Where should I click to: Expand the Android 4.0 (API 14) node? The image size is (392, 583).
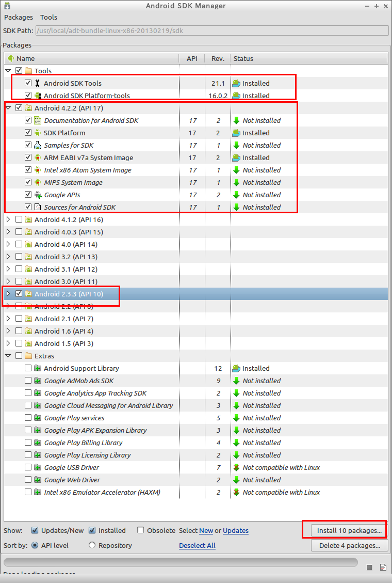8,244
